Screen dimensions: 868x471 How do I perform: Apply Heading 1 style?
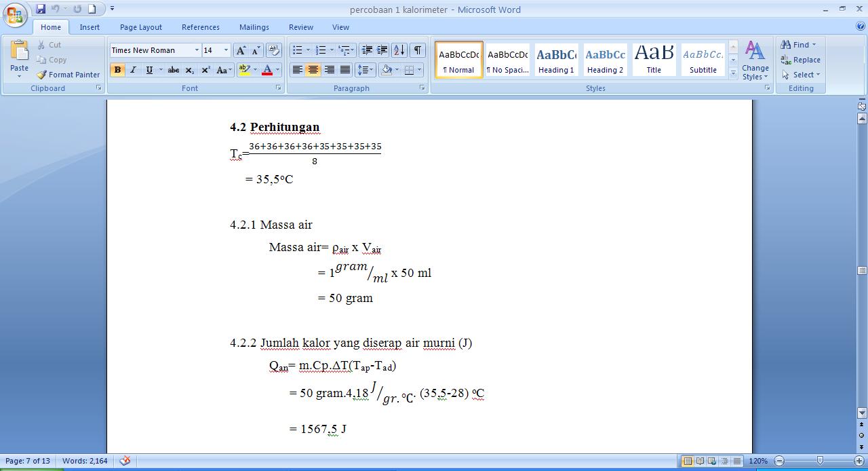point(556,60)
